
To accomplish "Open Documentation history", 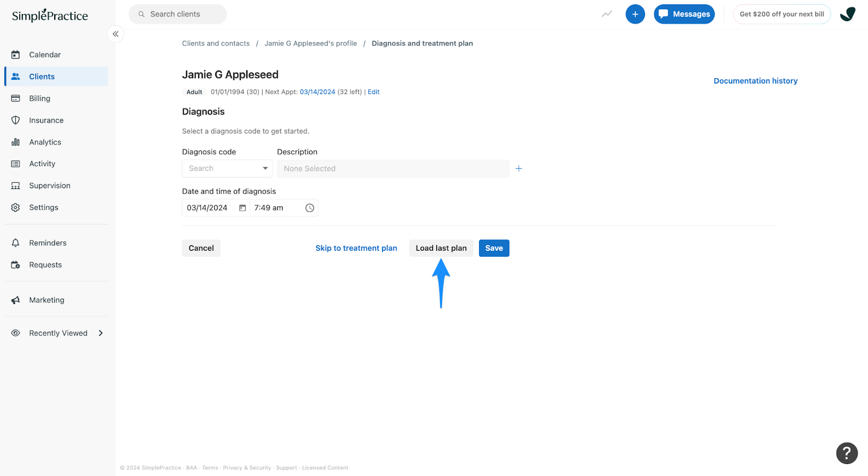I will click(756, 81).
